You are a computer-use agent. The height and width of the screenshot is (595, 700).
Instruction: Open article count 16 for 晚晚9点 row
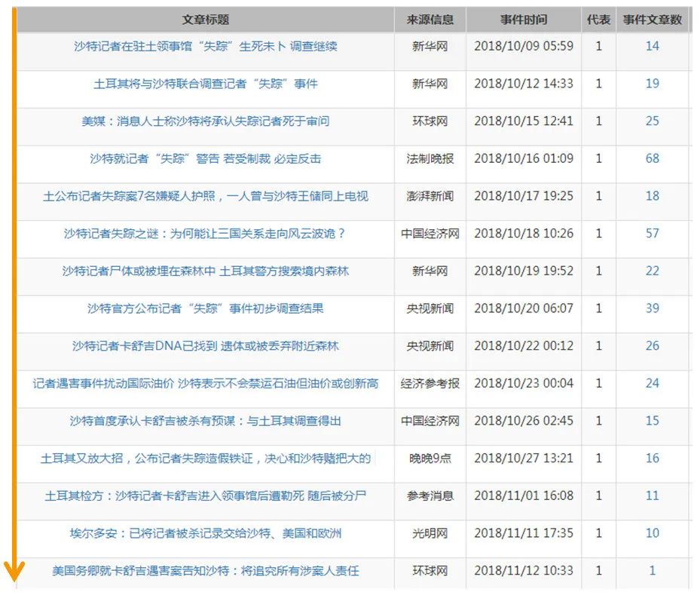[x=653, y=459]
